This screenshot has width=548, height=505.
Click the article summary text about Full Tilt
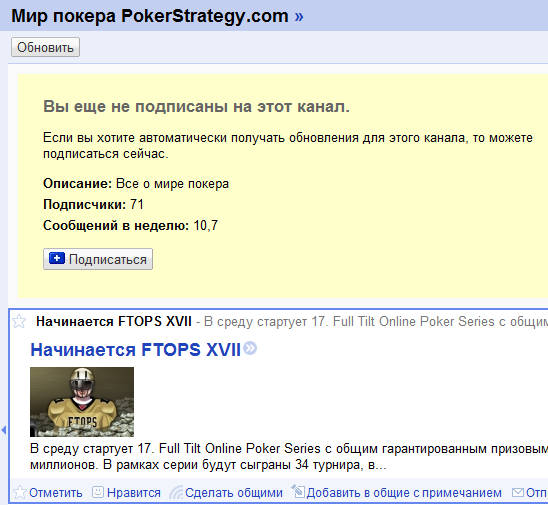point(289,457)
